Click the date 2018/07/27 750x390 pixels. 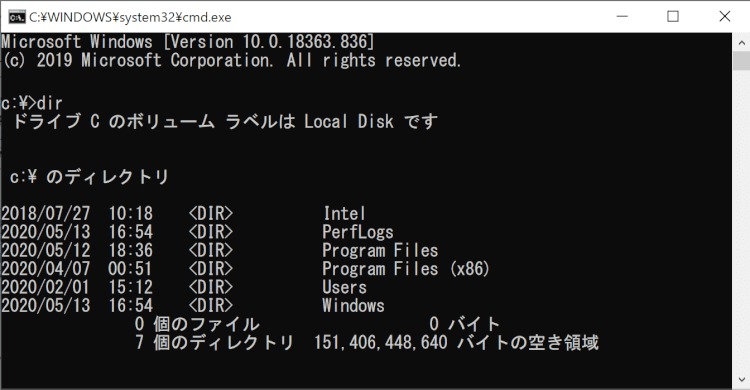45,213
